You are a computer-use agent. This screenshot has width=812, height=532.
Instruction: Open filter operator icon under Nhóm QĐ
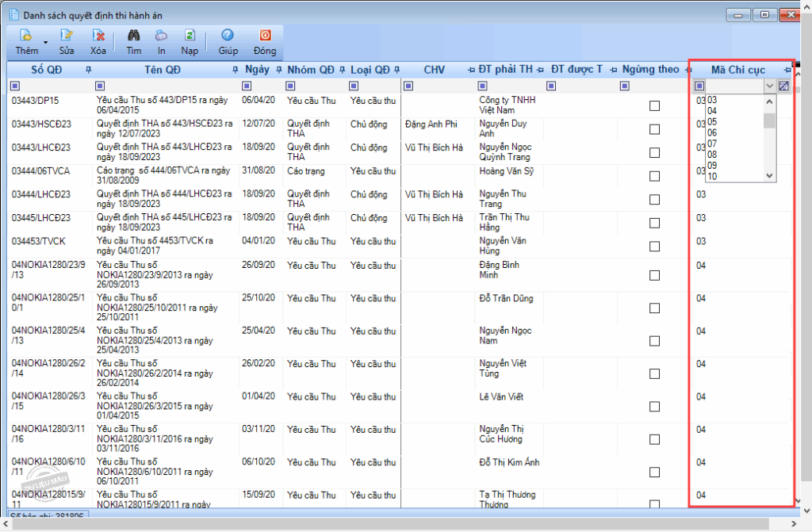coord(290,86)
